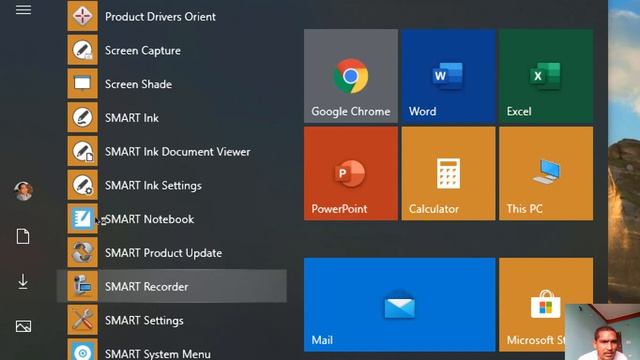Click the Screen Shade app icon
Viewport: 640px width, 360px height.
pos(82,84)
